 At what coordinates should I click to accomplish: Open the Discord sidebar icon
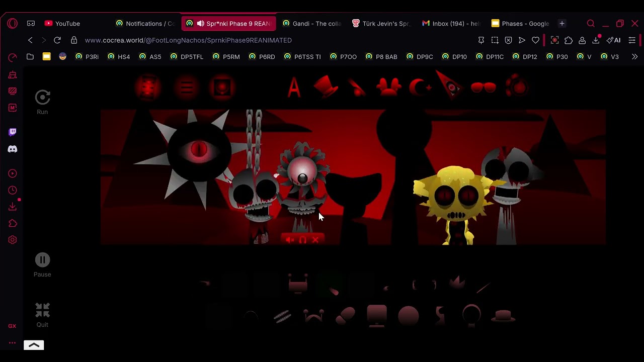(x=13, y=149)
